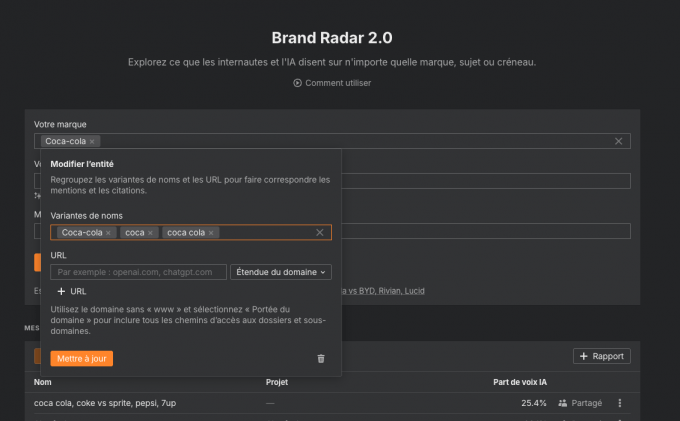
Task: Click inside the Variantes de noms field
Action: 265,233
